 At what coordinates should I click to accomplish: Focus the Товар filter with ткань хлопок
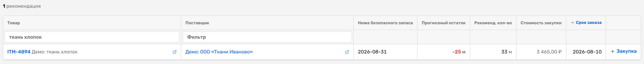[x=92, y=37]
